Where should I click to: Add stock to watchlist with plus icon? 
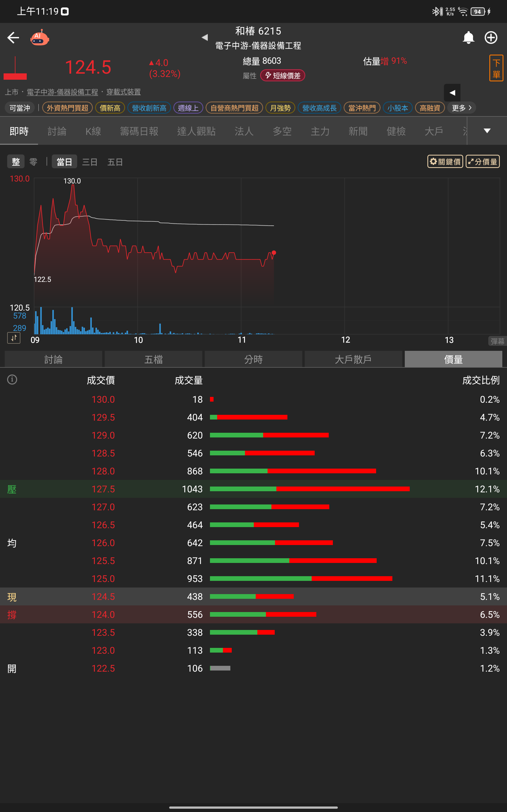pyautogui.click(x=491, y=38)
